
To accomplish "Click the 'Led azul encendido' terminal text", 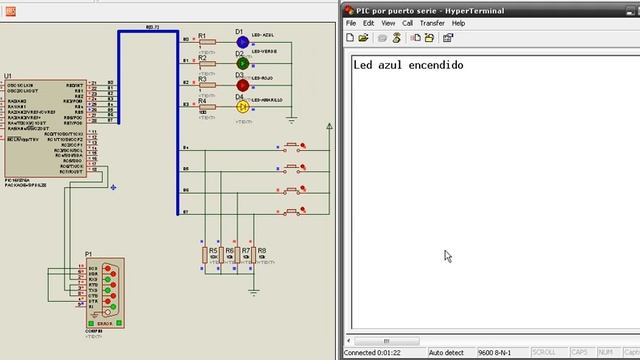I will pos(408,65).
